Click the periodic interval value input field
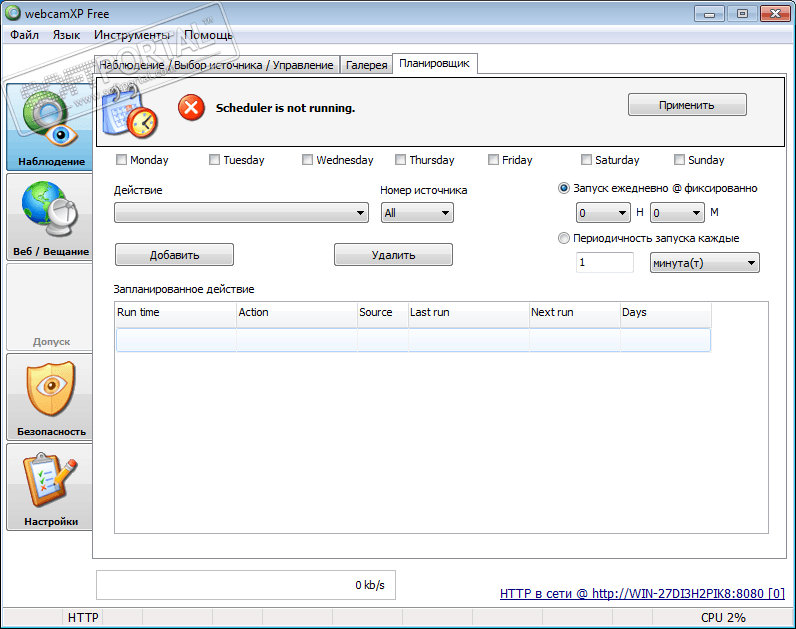Screen dimensions: 796x629 (605, 262)
